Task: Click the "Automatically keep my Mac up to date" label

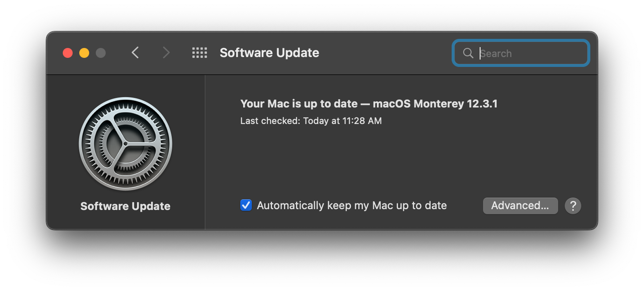Action: (352, 205)
